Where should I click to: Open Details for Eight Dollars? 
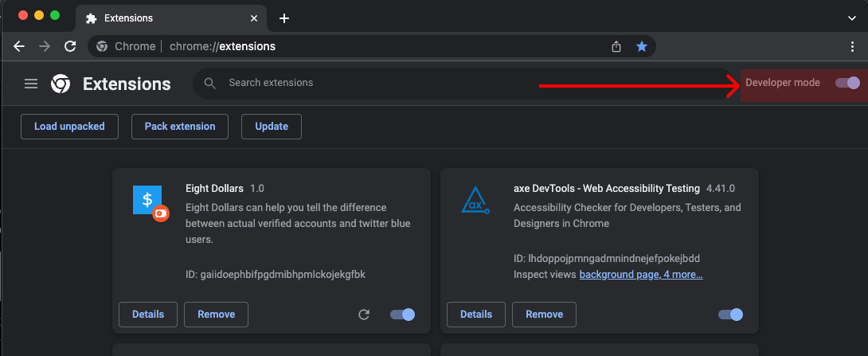tap(148, 315)
